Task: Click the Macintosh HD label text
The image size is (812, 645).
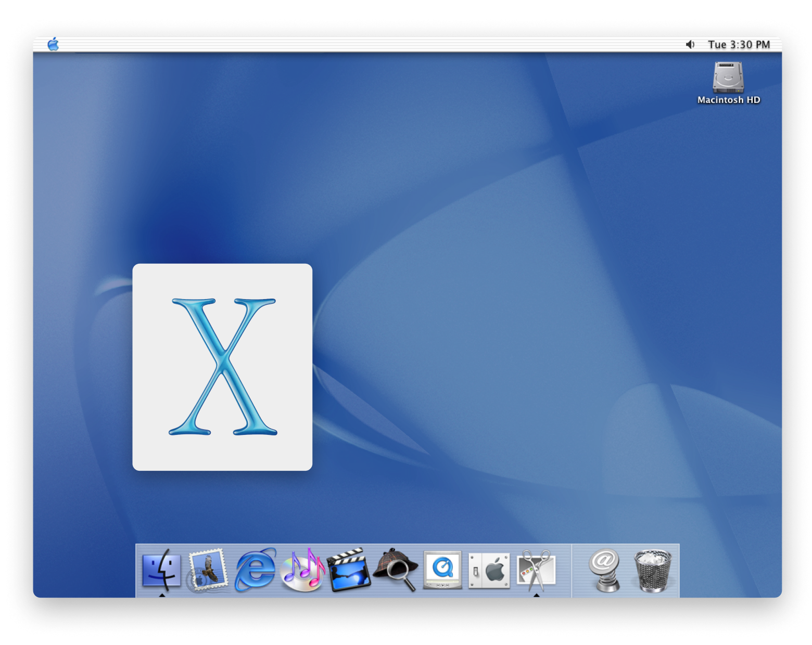Action: coord(729,100)
